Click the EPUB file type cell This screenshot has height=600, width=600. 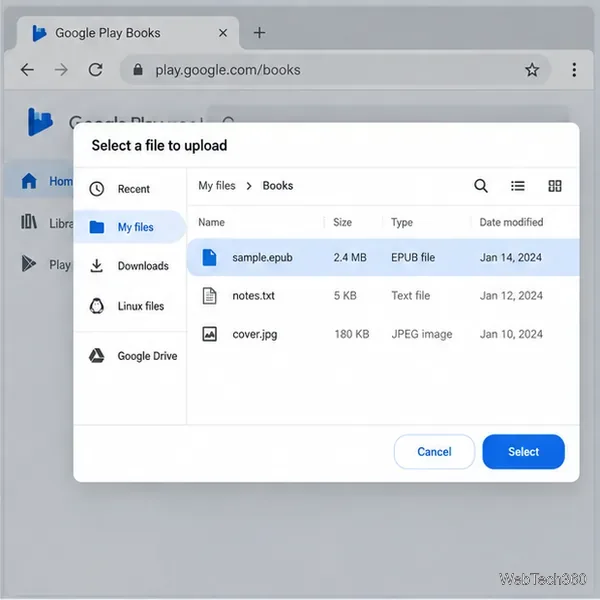click(x=413, y=258)
